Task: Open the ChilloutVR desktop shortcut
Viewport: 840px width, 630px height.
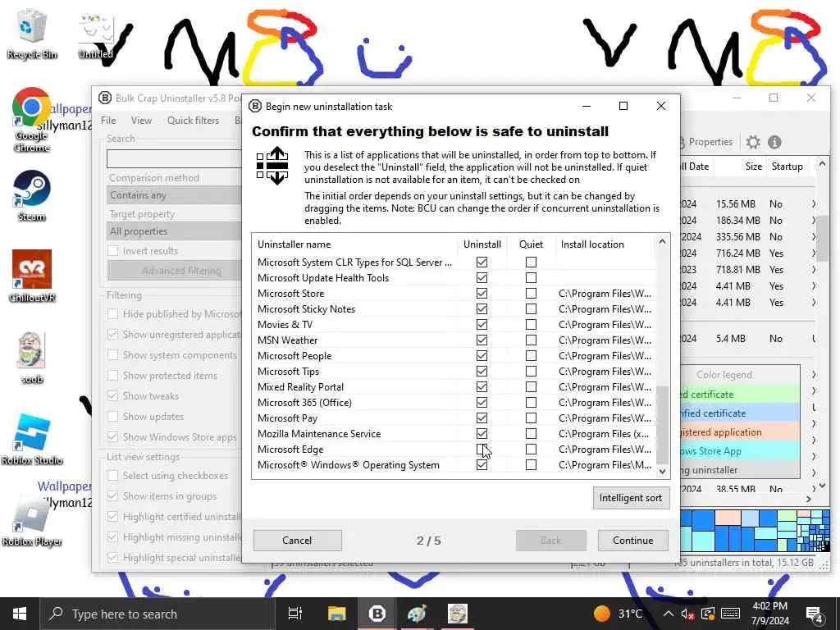Action: [x=32, y=276]
